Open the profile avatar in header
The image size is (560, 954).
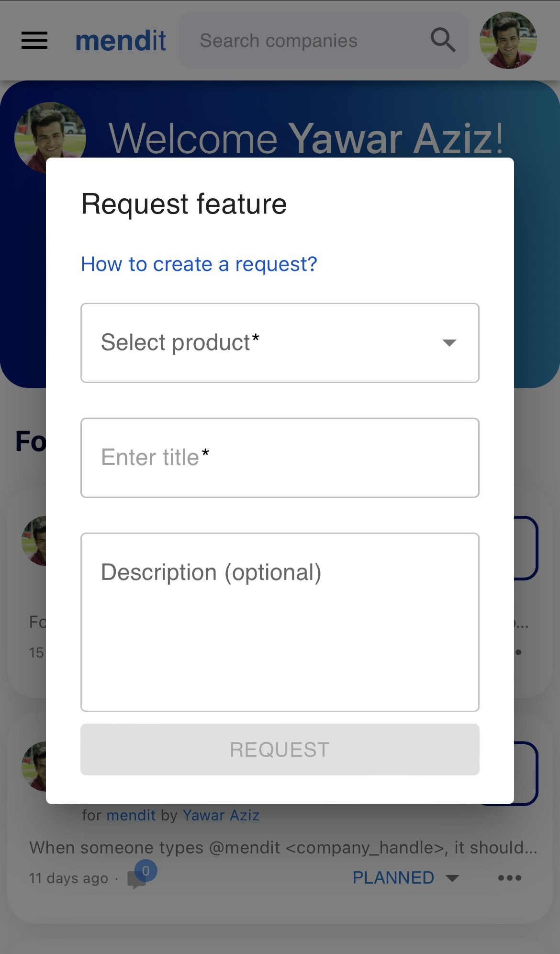(x=508, y=40)
